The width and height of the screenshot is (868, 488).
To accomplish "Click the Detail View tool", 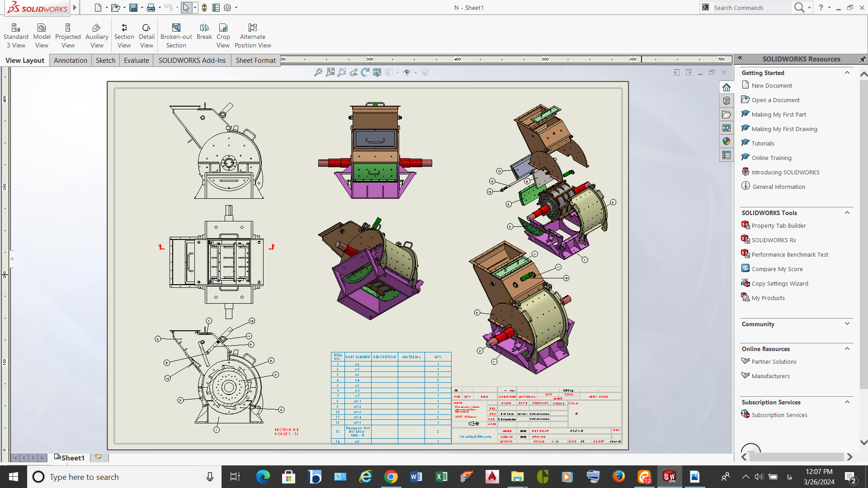I will click(x=146, y=36).
